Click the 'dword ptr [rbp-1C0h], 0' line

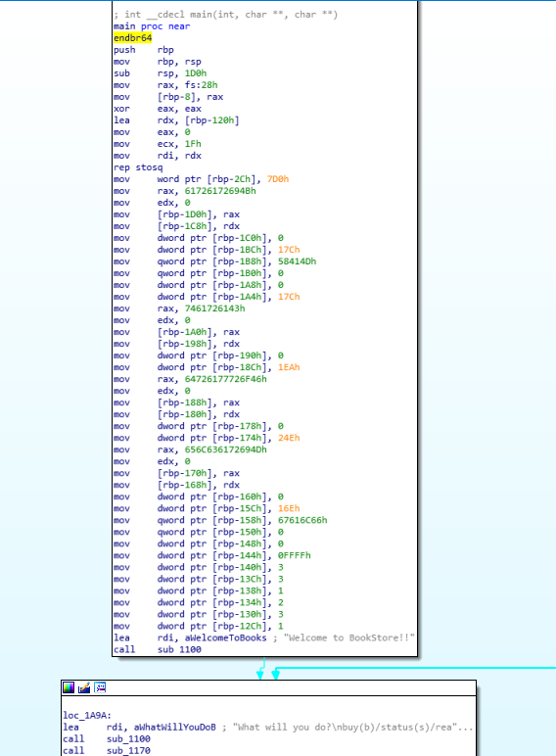point(199,238)
